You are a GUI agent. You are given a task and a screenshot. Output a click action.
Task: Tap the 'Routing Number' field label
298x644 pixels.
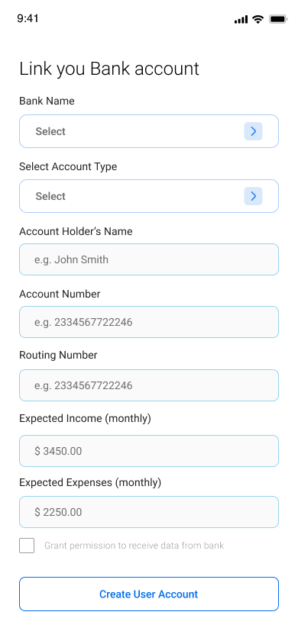point(58,355)
